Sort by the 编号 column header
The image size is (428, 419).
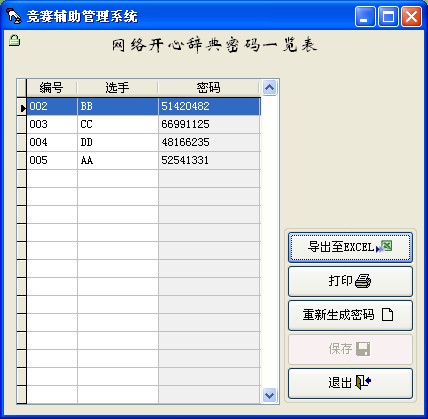pos(52,88)
